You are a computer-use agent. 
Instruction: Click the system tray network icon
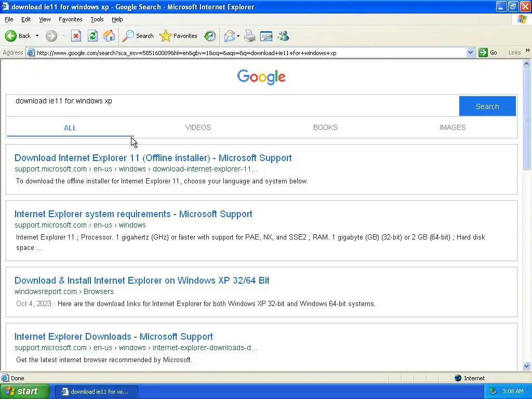click(x=494, y=392)
